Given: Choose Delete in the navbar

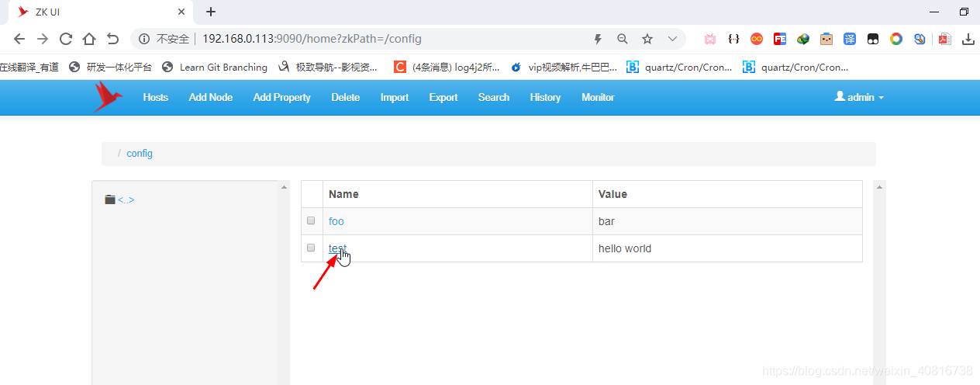Looking at the screenshot, I should (x=346, y=97).
